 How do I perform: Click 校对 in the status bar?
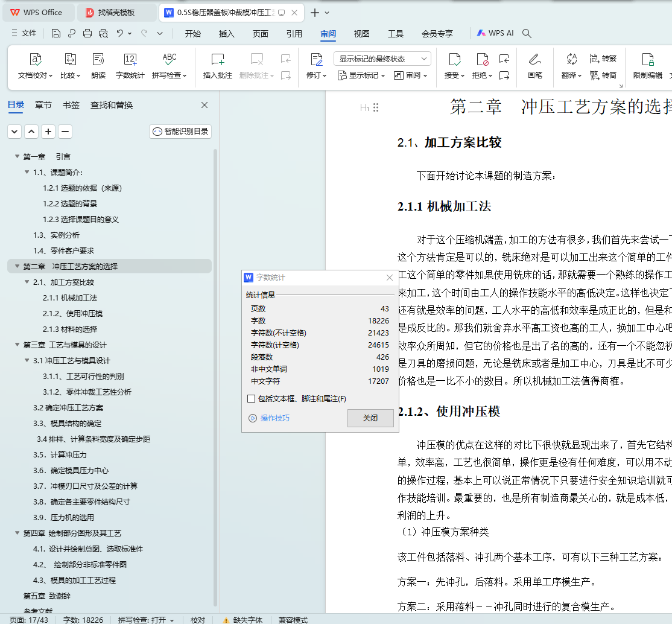(x=198, y=620)
